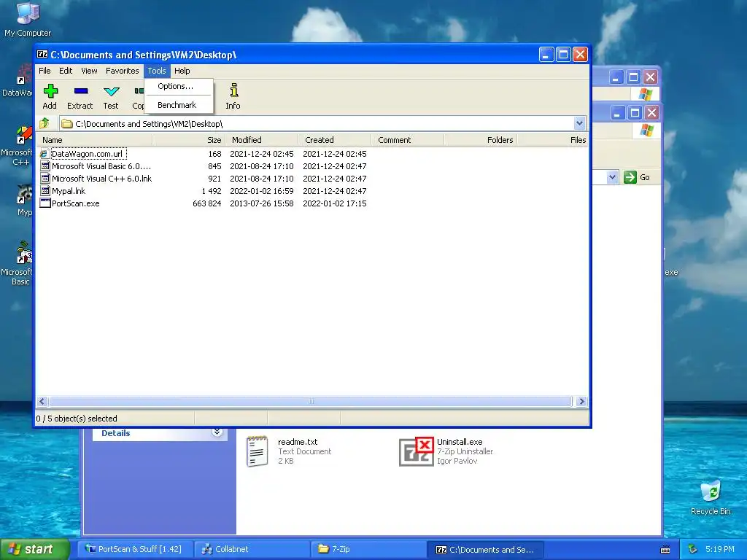Collapse the Details panel in Explorer window
747x560 pixels.
click(217, 432)
